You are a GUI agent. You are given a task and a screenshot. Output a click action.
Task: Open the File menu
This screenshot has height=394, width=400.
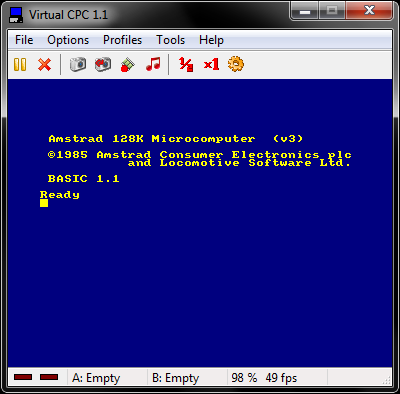tap(24, 40)
